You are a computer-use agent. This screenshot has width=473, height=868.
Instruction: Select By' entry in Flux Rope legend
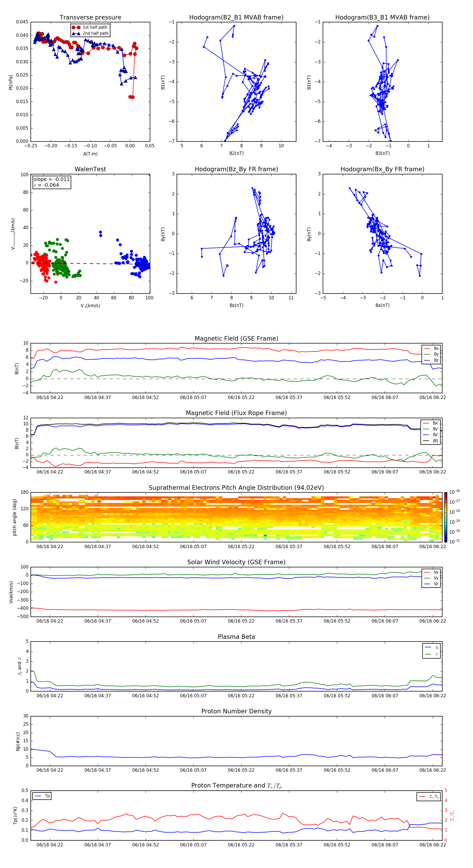coord(431,429)
